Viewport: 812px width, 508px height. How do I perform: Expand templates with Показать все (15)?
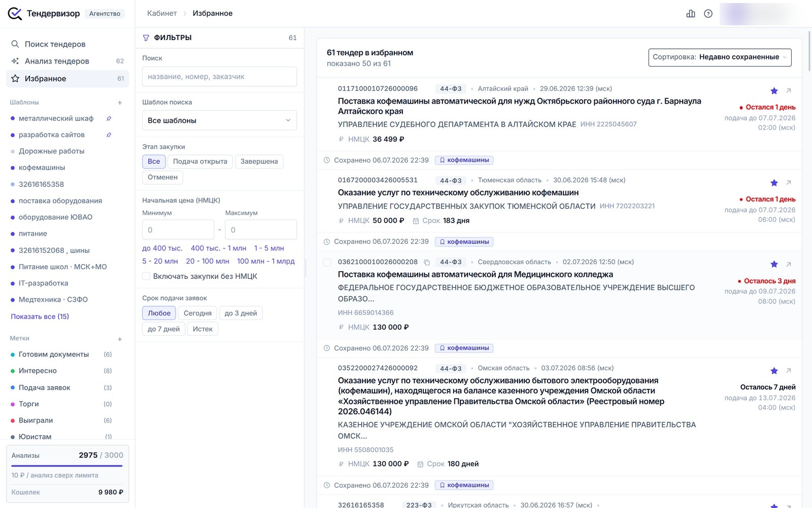click(40, 316)
